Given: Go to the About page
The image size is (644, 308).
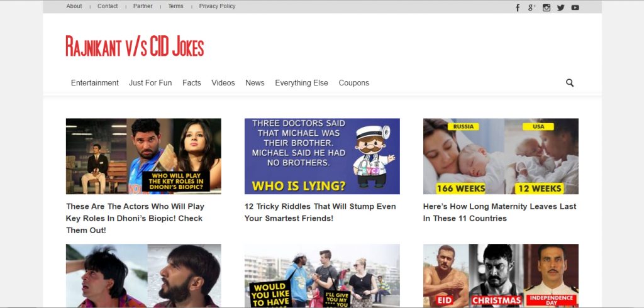Looking at the screenshot, I should tap(74, 6).
